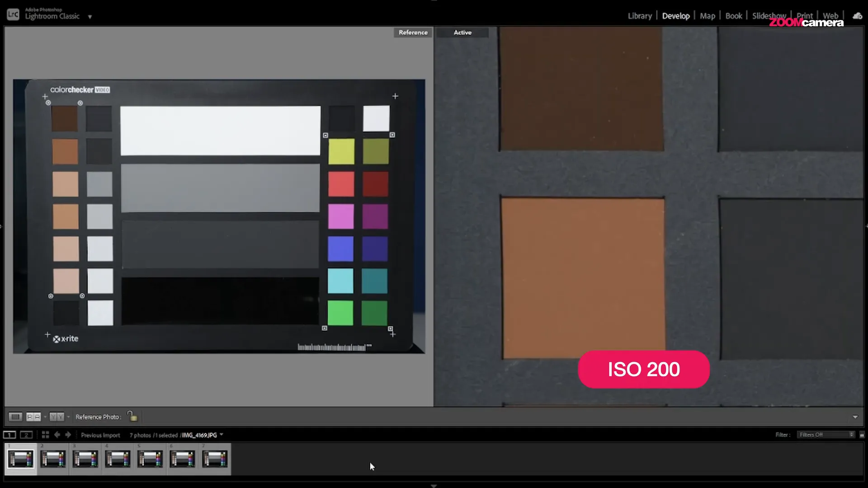Switch to Grid view from filmstrip
The height and width of the screenshot is (488, 868).
tap(45, 435)
